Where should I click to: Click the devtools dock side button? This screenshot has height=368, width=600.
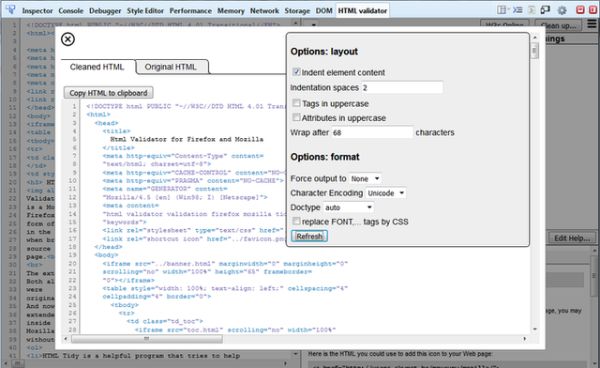pos(580,10)
